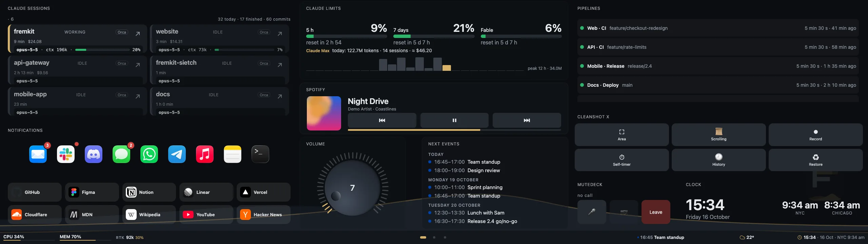
Task: Open the Mail app icon
Action: pos(38,154)
